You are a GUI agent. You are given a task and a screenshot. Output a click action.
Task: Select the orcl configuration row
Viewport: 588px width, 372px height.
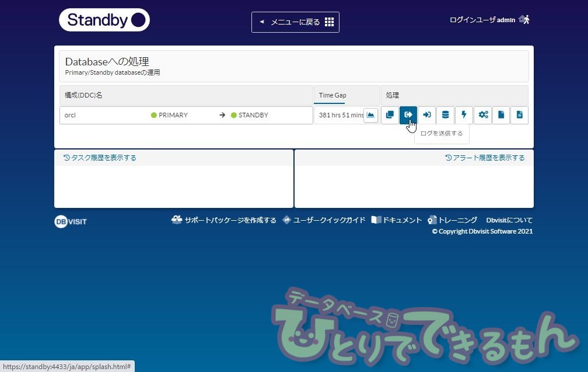[x=186, y=115]
